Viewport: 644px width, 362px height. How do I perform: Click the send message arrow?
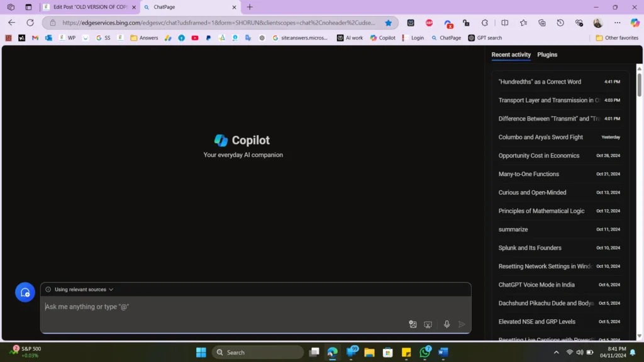coord(462,324)
